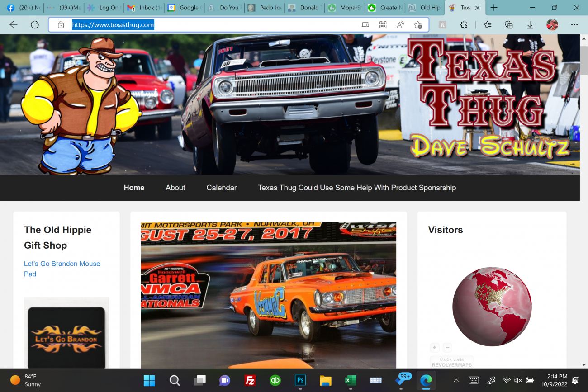
Task: Open Windows Search from the taskbar
Action: pos(175,381)
